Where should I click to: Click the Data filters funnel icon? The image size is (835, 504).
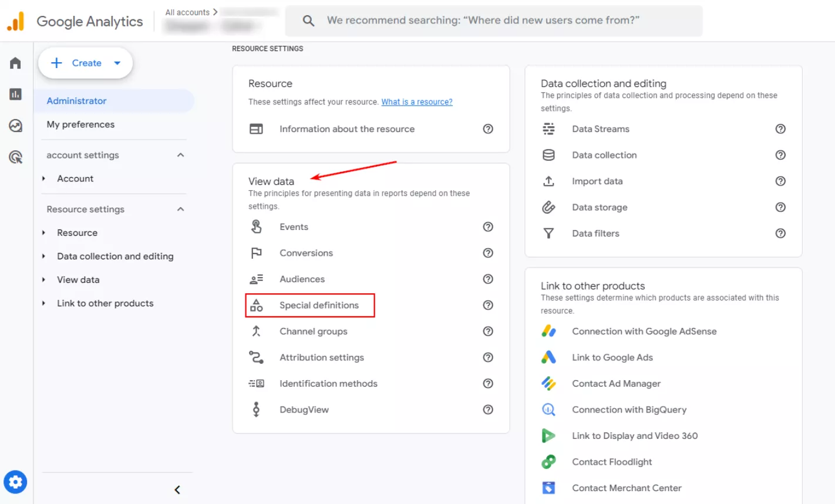pyautogui.click(x=548, y=234)
